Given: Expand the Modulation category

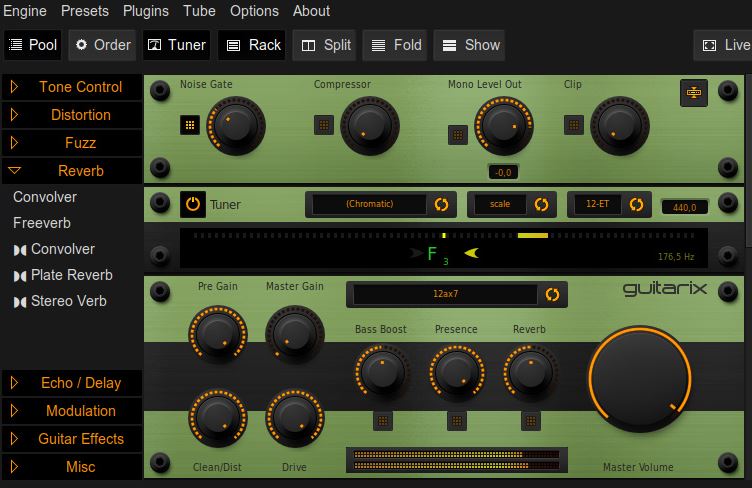Looking at the screenshot, I should (x=72, y=411).
